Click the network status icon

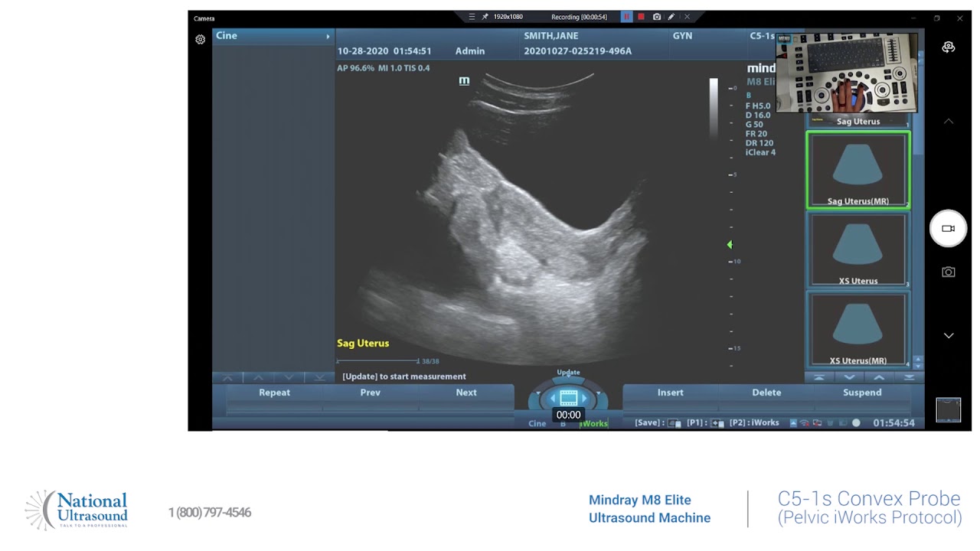(805, 423)
